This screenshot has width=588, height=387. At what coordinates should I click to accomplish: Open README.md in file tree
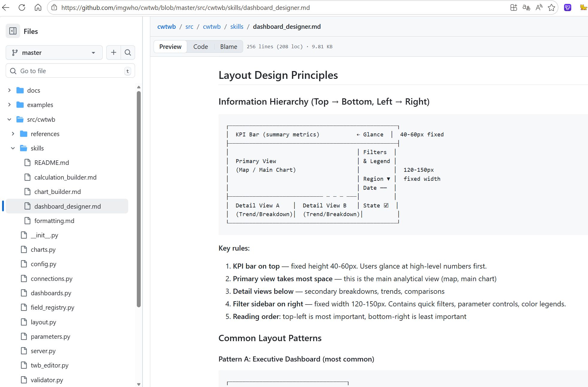[51, 163]
